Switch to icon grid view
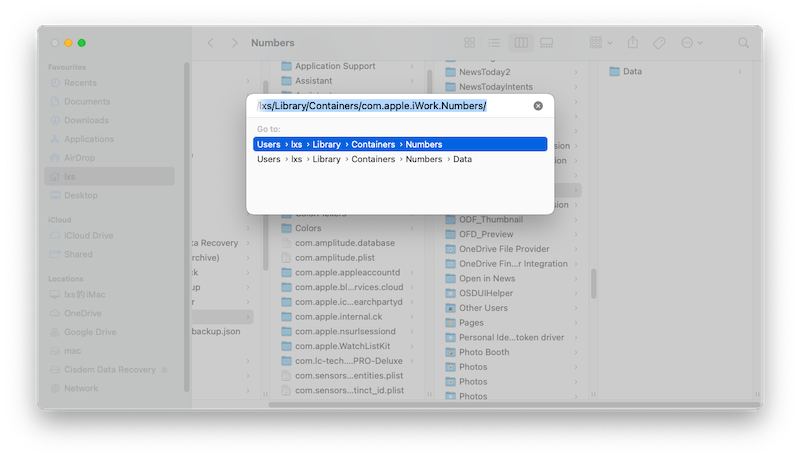 [470, 43]
